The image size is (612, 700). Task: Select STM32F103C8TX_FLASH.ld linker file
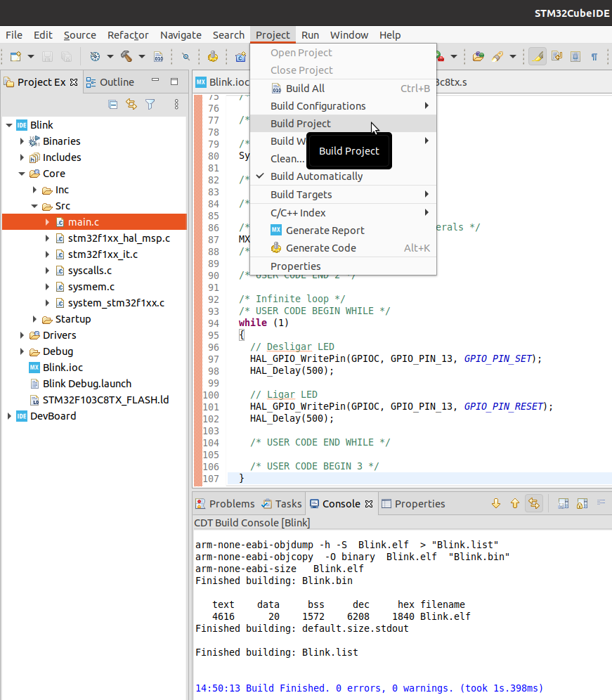click(105, 400)
